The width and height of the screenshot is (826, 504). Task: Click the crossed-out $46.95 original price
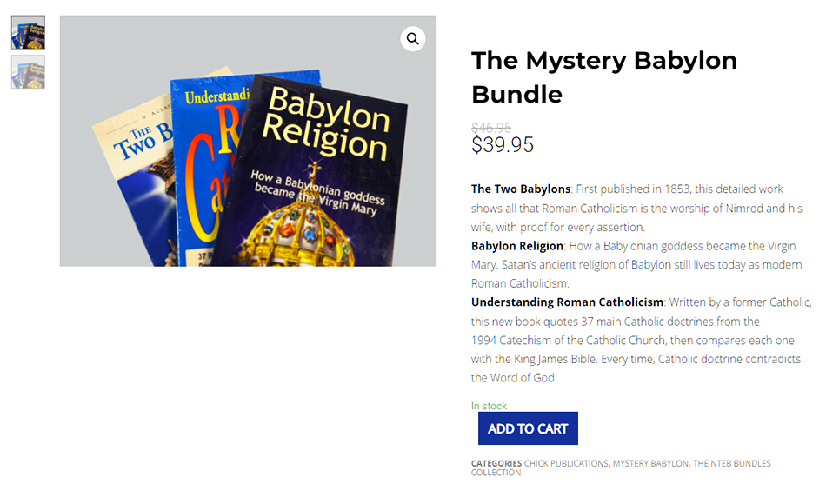pyautogui.click(x=491, y=128)
